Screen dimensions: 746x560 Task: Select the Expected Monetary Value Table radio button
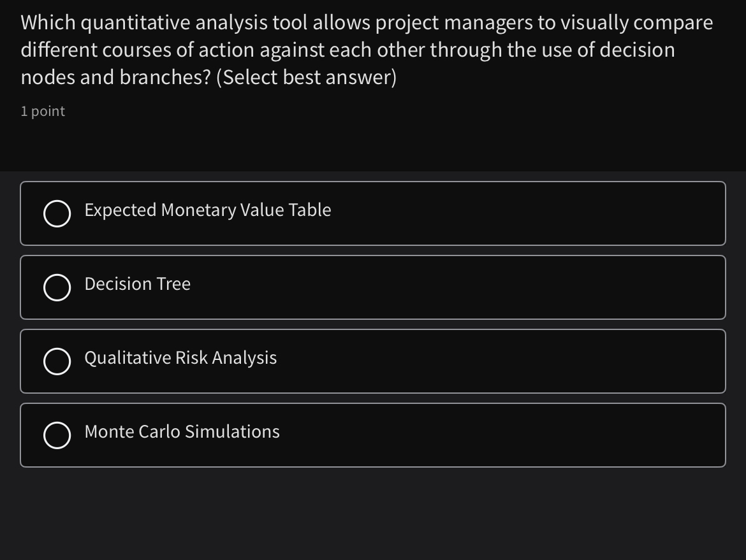[x=57, y=213]
